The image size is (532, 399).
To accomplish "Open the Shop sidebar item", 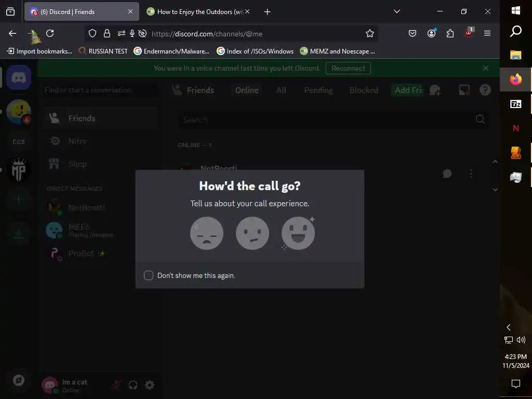I will coord(101,164).
